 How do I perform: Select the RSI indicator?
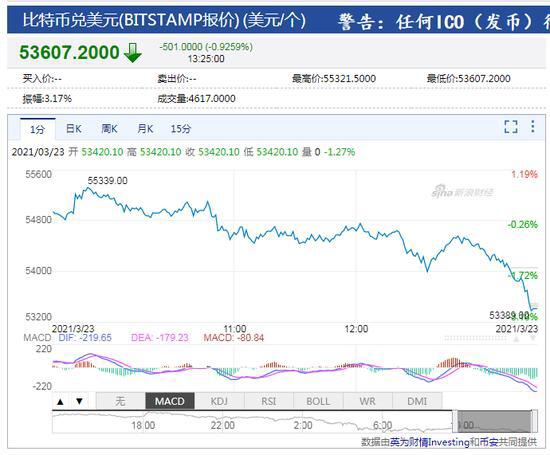pos(269,401)
